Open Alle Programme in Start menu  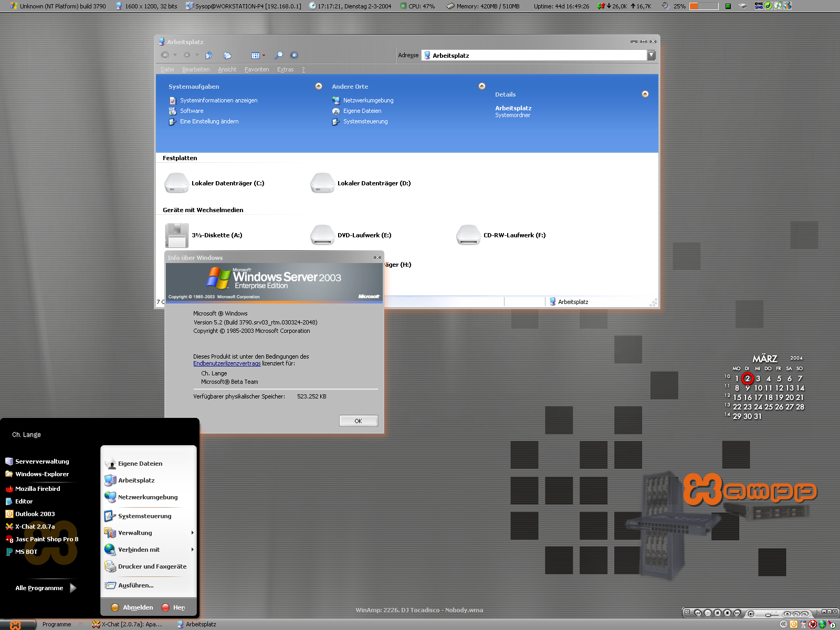[39, 588]
